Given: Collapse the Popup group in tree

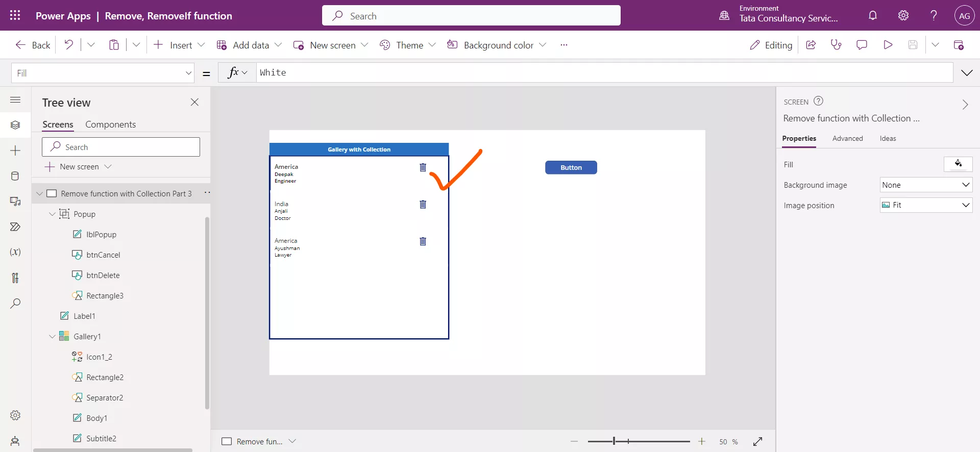Looking at the screenshot, I should [x=52, y=214].
